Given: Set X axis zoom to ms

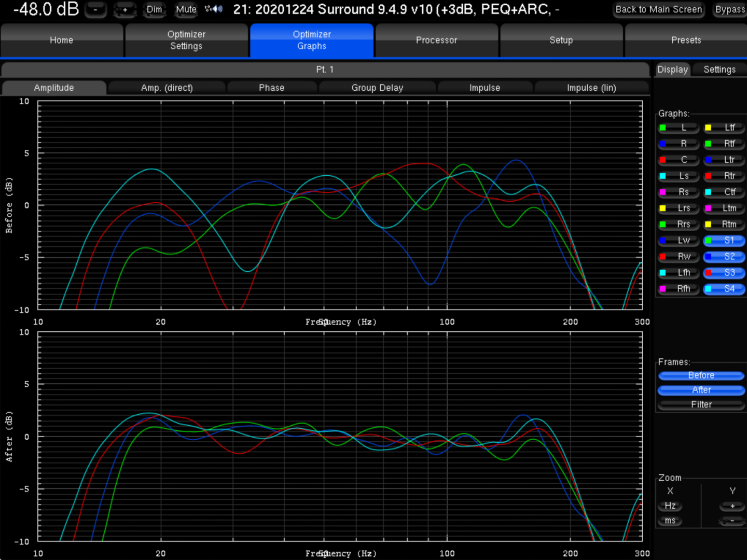Looking at the screenshot, I should coord(670,521).
